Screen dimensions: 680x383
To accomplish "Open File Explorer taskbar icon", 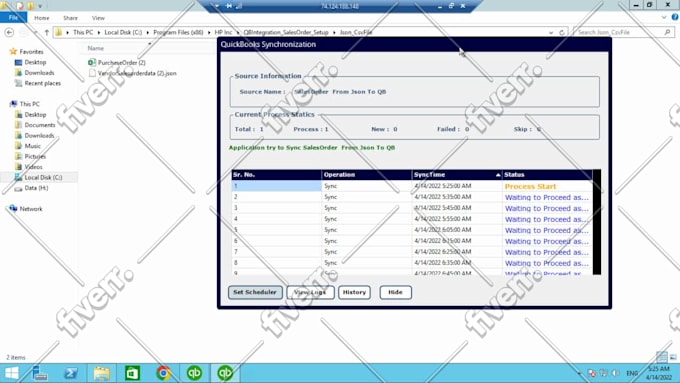I will point(101,373).
